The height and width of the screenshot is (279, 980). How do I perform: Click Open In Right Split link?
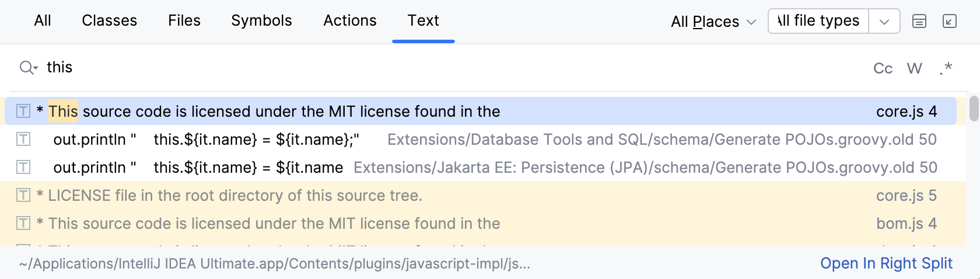[886, 263]
